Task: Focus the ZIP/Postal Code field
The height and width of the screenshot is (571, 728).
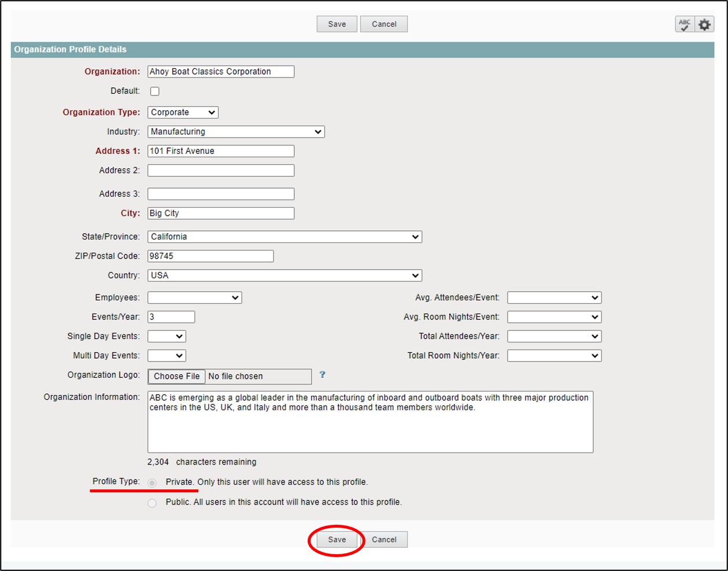Action: [210, 256]
